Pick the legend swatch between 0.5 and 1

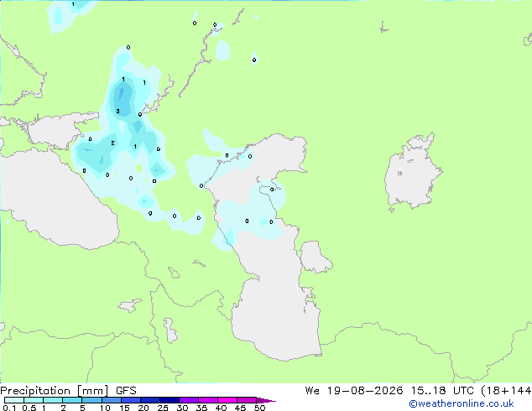click(34, 400)
